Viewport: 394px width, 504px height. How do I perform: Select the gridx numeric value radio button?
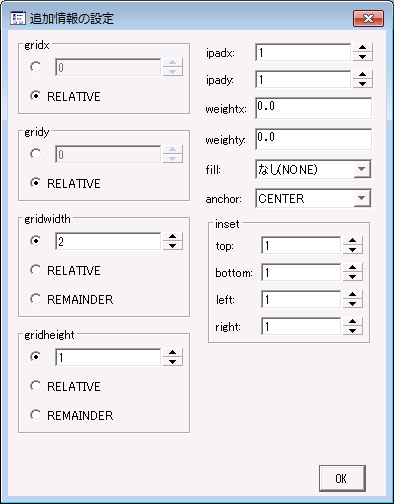[x=35, y=67]
